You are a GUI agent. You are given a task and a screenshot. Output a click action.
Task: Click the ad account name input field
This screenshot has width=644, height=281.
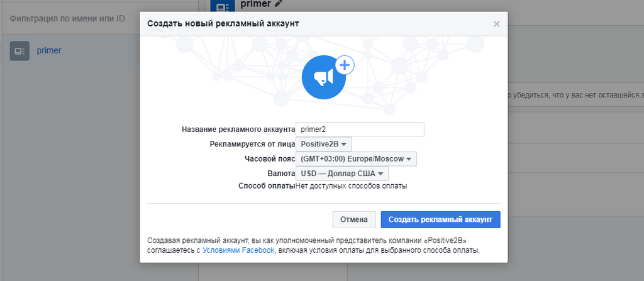360,129
